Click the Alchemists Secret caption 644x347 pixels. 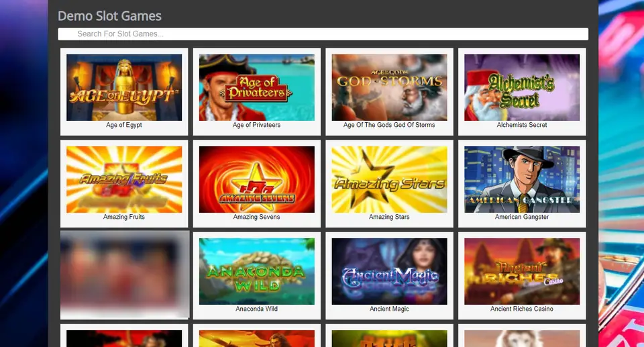coord(522,125)
